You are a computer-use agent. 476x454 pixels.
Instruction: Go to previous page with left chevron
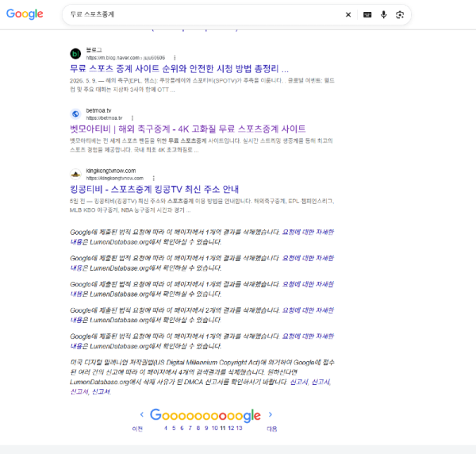[142, 414]
